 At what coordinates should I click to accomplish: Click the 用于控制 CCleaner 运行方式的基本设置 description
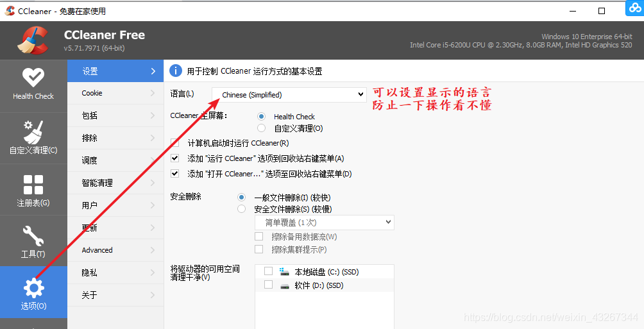pyautogui.click(x=254, y=71)
